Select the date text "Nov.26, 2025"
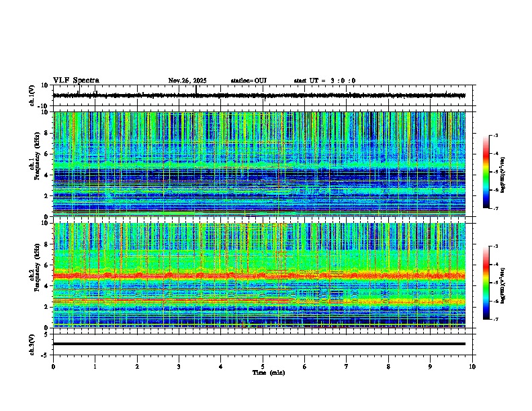 click(187, 81)
